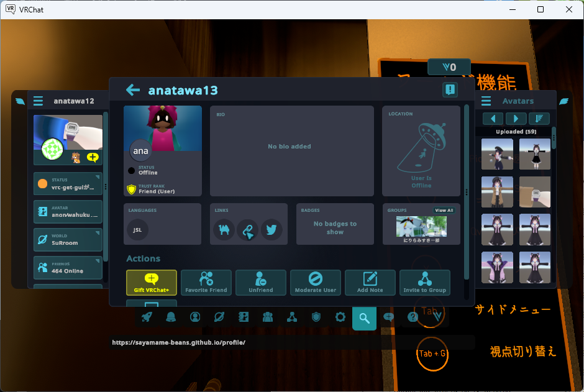The width and height of the screenshot is (584, 392).
Task: Click the yellow VRChat+ bubble on profile card
Action: [93, 157]
